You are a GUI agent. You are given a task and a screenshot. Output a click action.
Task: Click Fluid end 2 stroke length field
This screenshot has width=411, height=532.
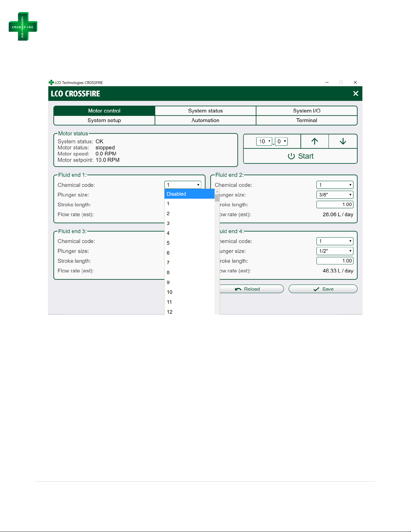tap(335, 204)
